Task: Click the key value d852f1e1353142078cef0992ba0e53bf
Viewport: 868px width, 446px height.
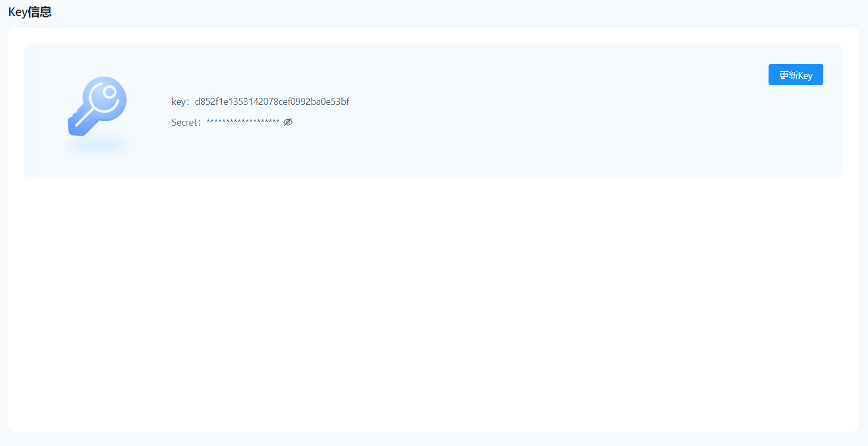Action: 272,102
